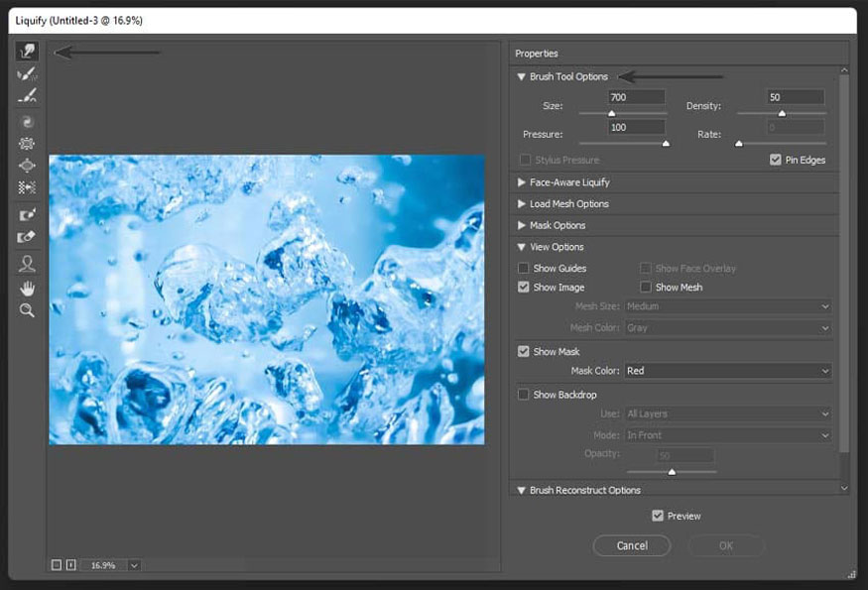Select the Freeze Mask tool
868x590 pixels.
click(27, 215)
